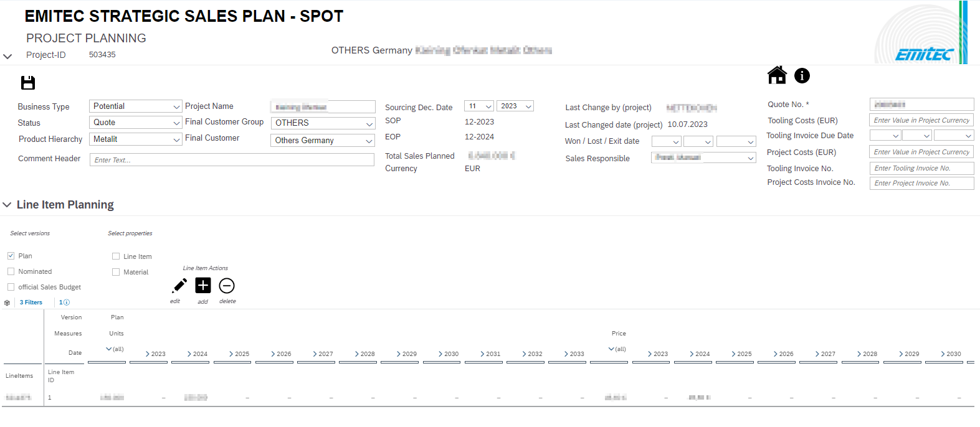Go to home via house icon
Image resolution: width=980 pixels, height=427 pixels.
[776, 75]
